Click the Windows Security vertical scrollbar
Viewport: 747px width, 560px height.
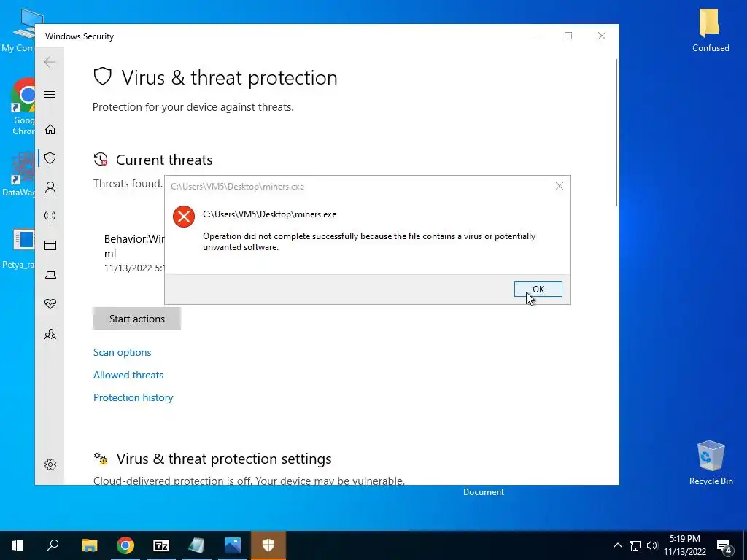616,133
